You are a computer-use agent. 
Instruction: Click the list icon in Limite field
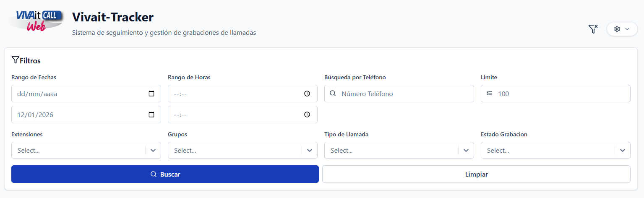[x=489, y=94]
